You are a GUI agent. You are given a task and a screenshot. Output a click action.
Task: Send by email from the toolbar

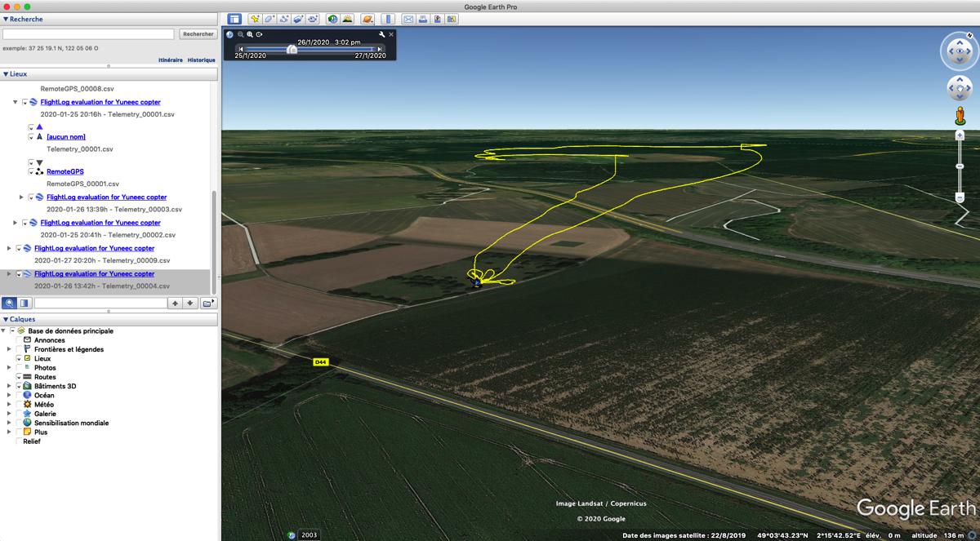click(x=408, y=19)
